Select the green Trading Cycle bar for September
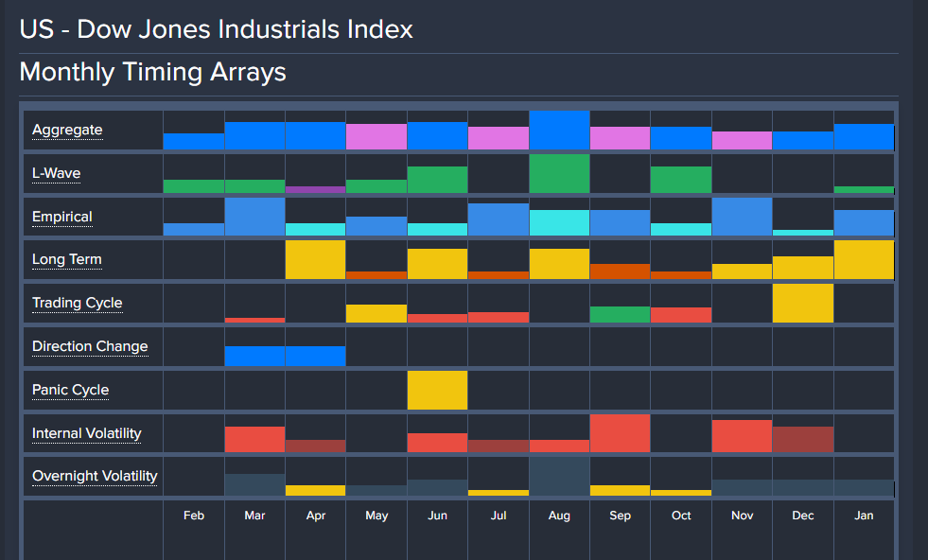Screen dimensions: 928x560 click(x=621, y=314)
